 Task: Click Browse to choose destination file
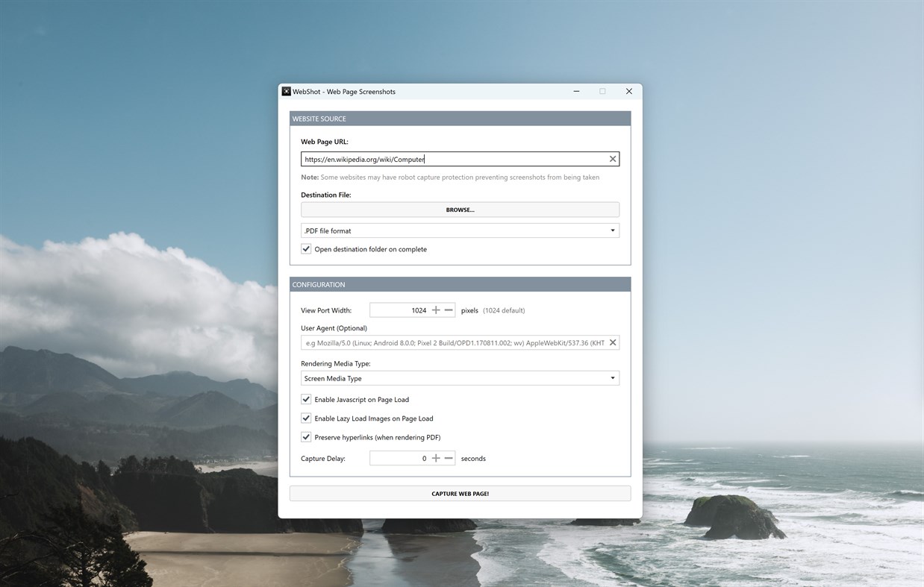[460, 209]
